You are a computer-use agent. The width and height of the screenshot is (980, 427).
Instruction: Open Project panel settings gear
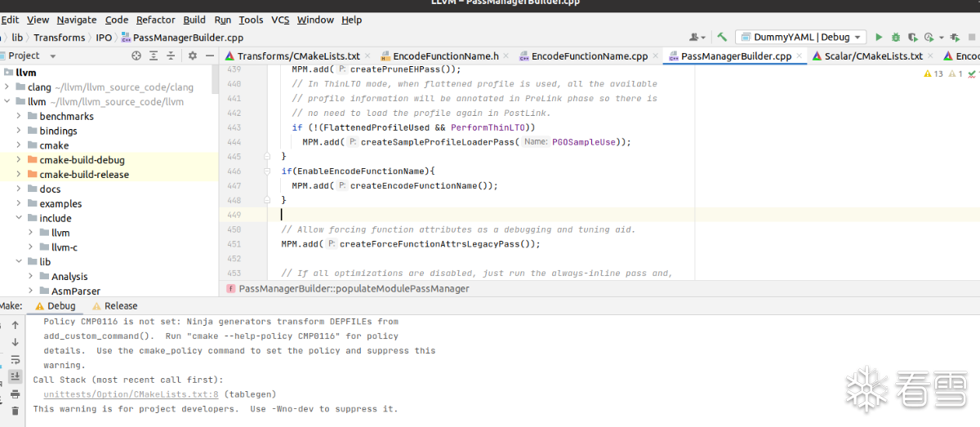pos(193,56)
